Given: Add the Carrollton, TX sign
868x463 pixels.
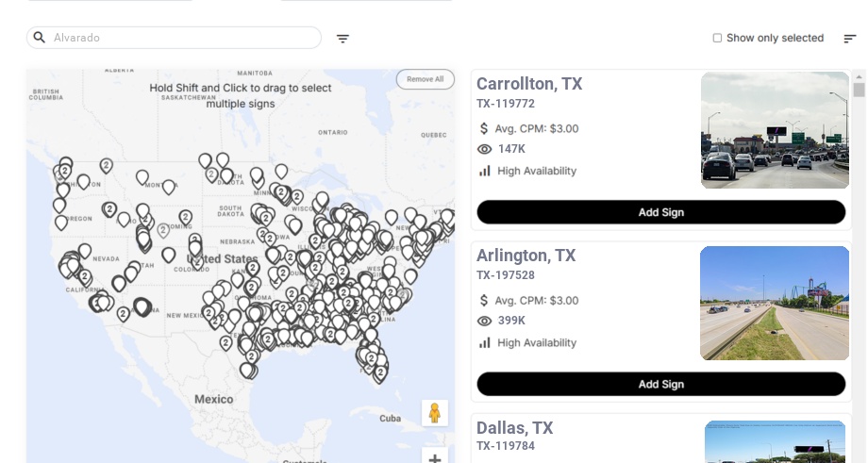Looking at the screenshot, I should tap(660, 212).
